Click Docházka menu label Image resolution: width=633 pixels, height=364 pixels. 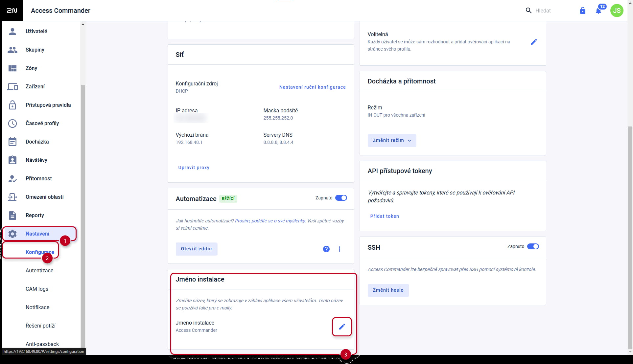(37, 142)
